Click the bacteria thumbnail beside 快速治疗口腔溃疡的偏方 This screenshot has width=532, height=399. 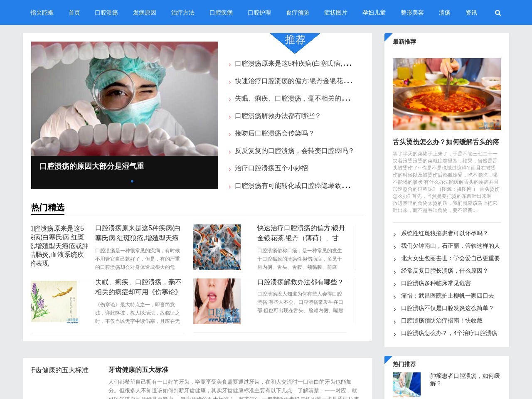(217, 247)
